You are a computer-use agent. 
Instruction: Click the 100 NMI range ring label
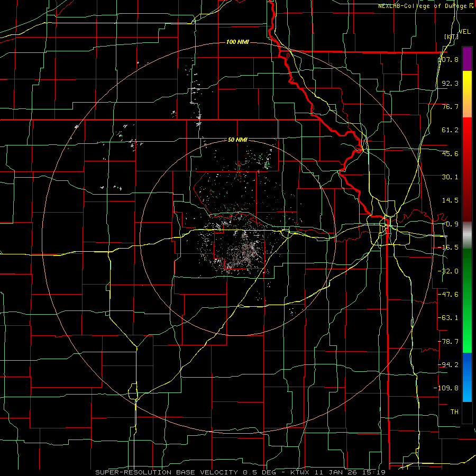coord(237,42)
